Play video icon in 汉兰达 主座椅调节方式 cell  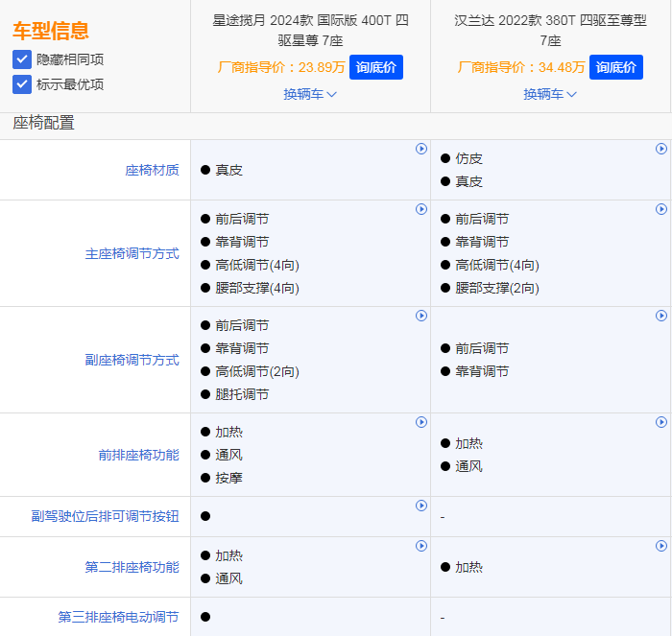[x=661, y=209]
